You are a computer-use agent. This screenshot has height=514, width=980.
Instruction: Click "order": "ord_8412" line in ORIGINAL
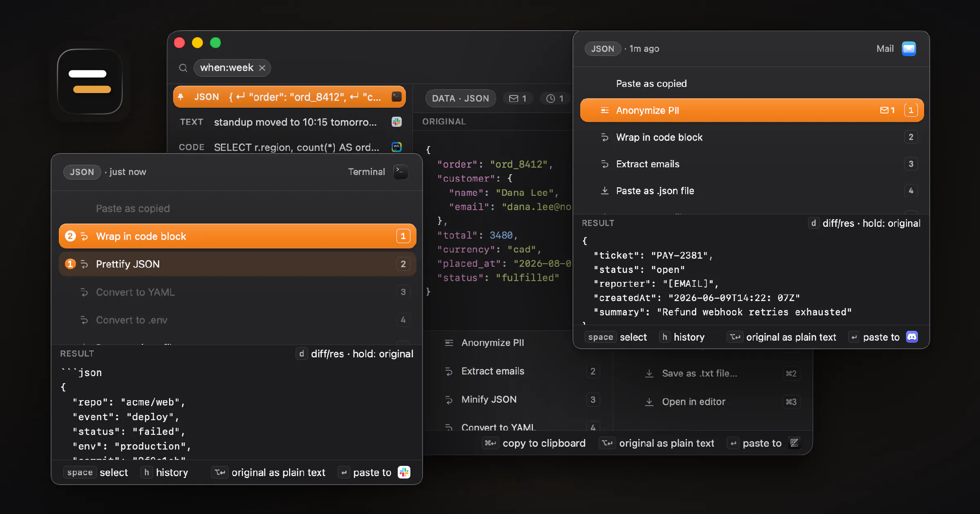(x=495, y=164)
